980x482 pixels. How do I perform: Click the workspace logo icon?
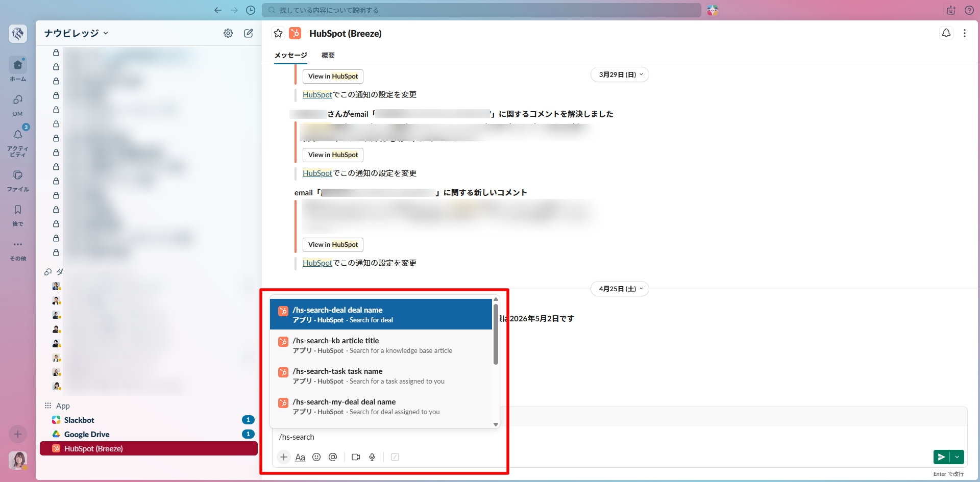(x=18, y=34)
